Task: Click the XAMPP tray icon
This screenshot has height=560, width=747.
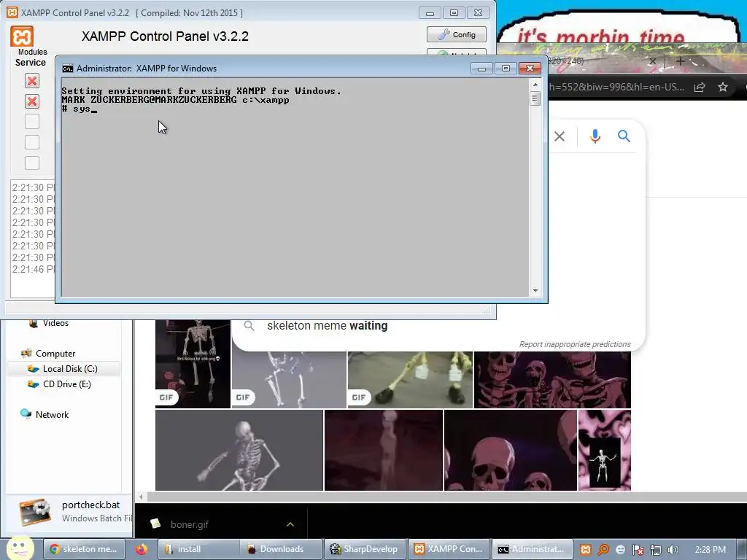Action: 586,550
